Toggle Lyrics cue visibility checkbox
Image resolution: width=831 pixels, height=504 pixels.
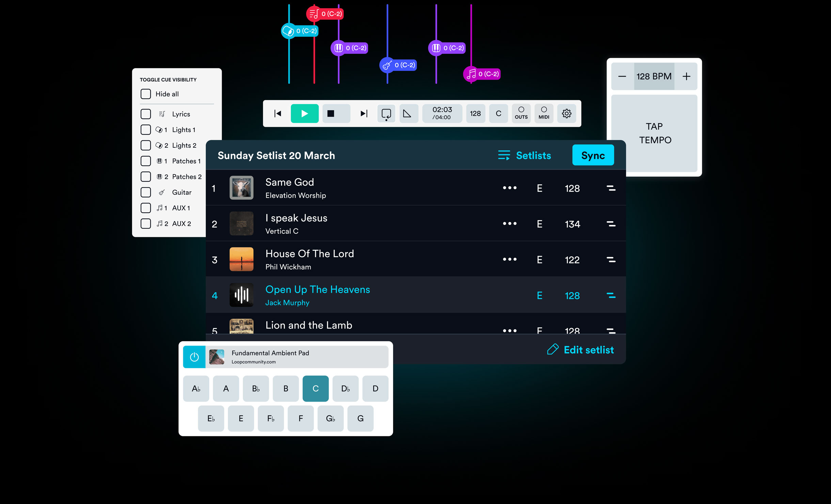(x=146, y=114)
